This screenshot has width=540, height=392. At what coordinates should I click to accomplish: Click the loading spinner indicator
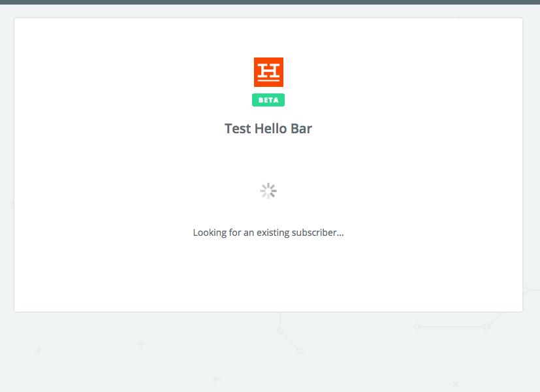point(268,191)
